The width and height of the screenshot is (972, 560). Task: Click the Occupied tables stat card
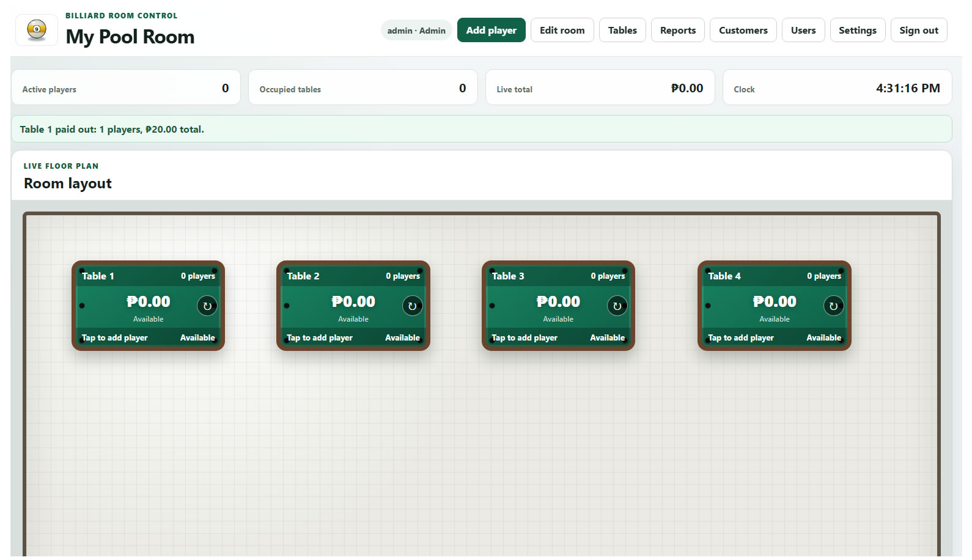coord(363,87)
